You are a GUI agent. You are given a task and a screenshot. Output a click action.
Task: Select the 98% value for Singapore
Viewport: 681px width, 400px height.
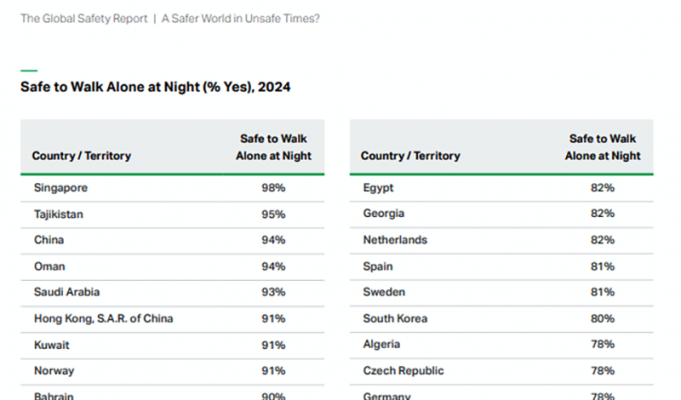274,188
